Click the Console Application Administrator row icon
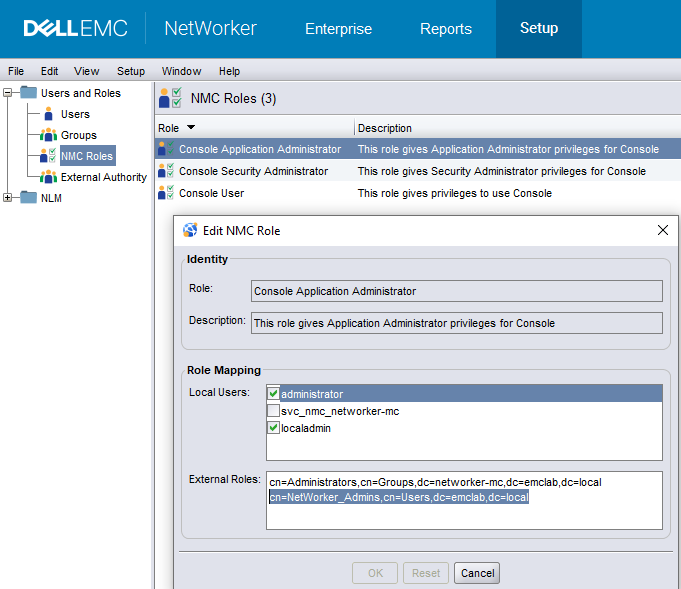 pos(166,149)
